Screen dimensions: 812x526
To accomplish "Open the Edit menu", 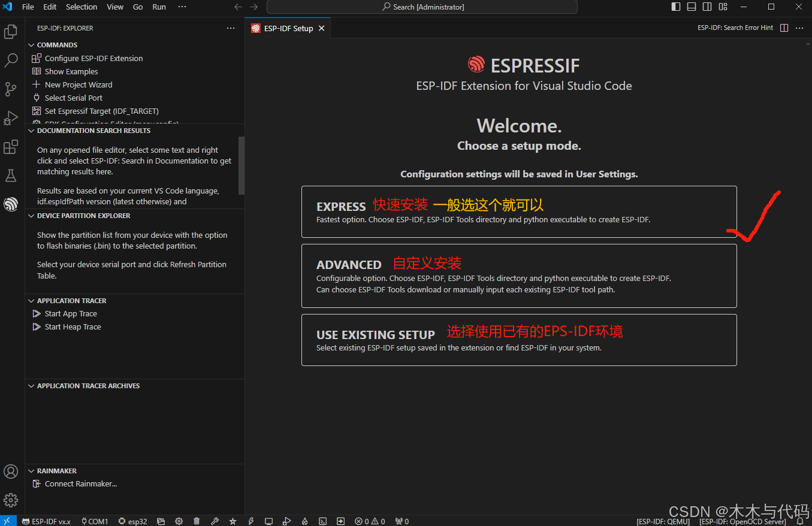I will (50, 7).
